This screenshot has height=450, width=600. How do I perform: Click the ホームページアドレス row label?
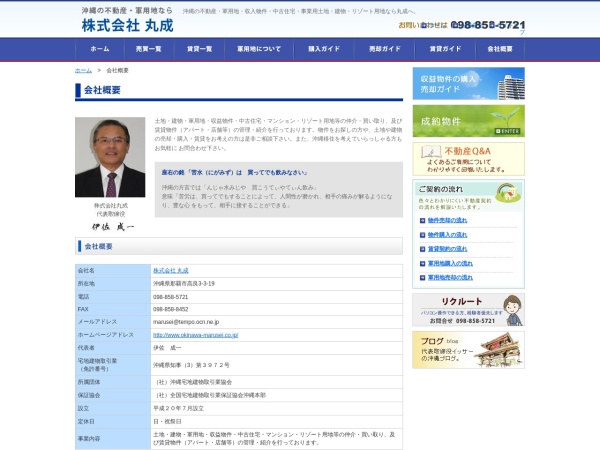point(106,335)
